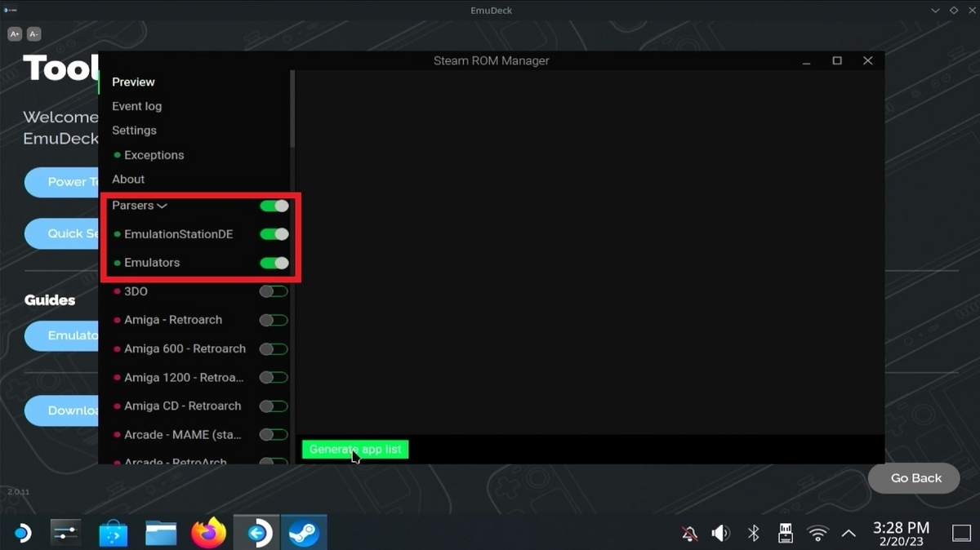Open Event log in the sidebar
This screenshot has height=550, width=980.
136,106
